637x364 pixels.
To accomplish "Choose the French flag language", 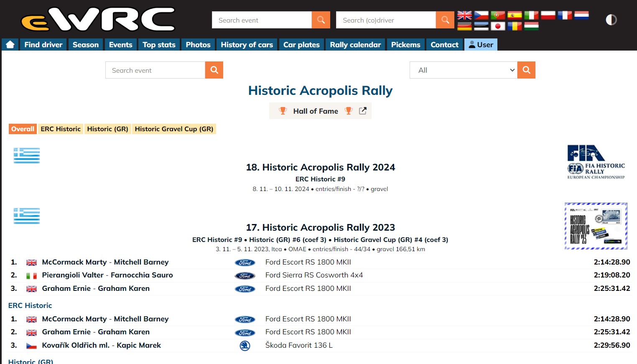I will 564,15.
